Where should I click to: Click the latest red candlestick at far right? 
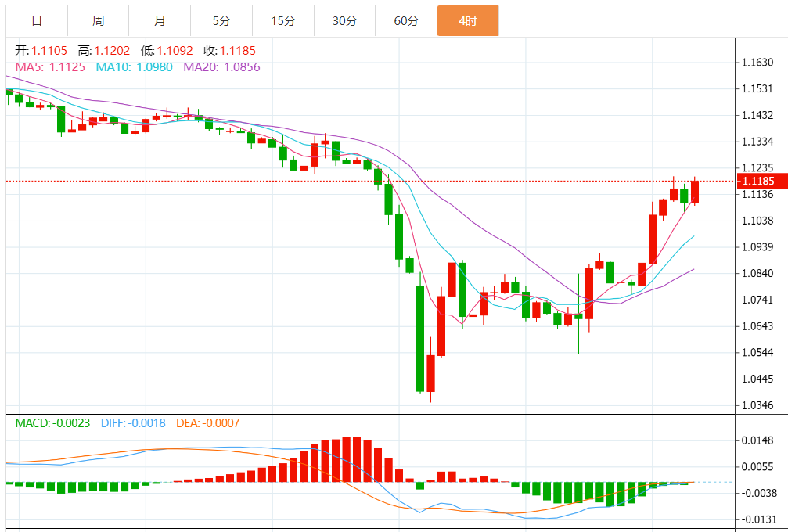pyautogui.click(x=695, y=192)
